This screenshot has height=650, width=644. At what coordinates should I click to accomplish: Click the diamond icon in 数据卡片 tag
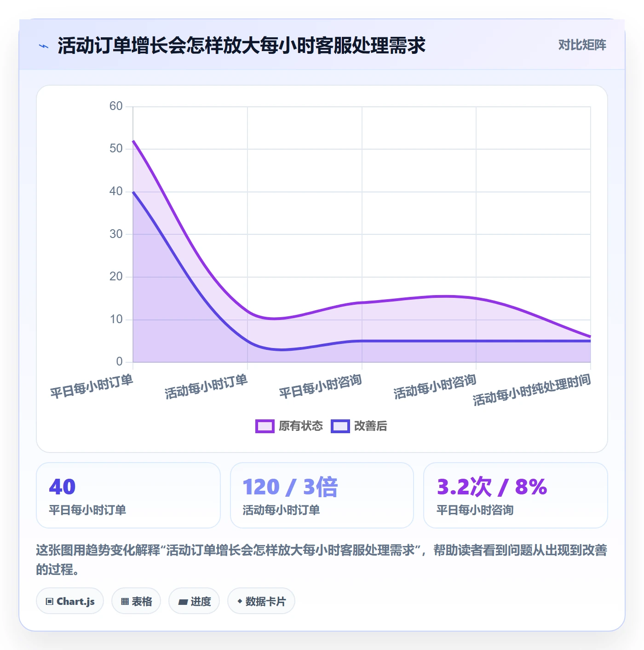(x=240, y=601)
